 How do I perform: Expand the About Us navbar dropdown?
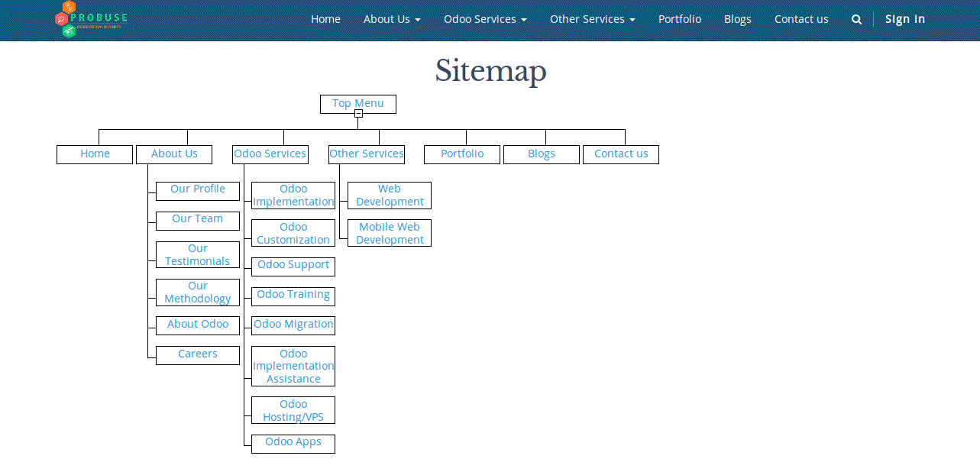point(392,20)
